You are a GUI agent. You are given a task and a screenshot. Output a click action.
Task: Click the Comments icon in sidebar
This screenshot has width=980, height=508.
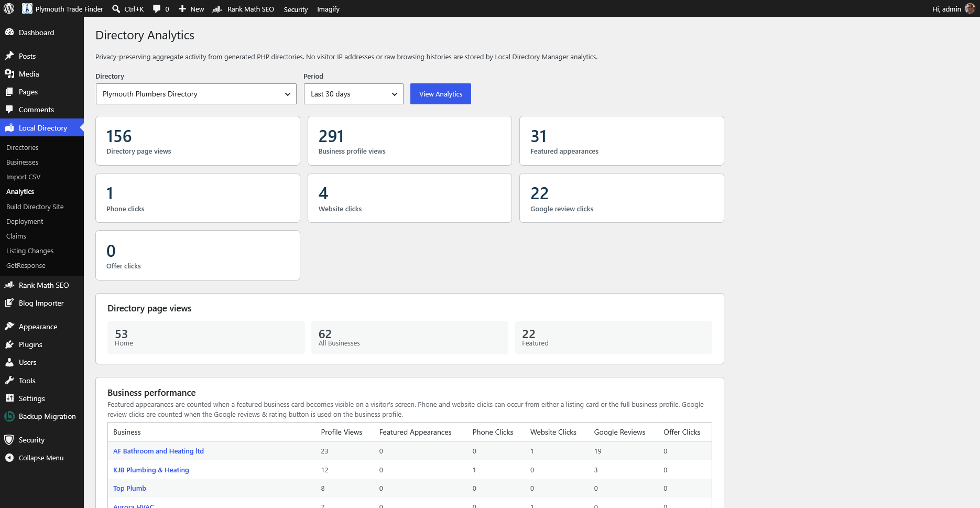coord(9,110)
